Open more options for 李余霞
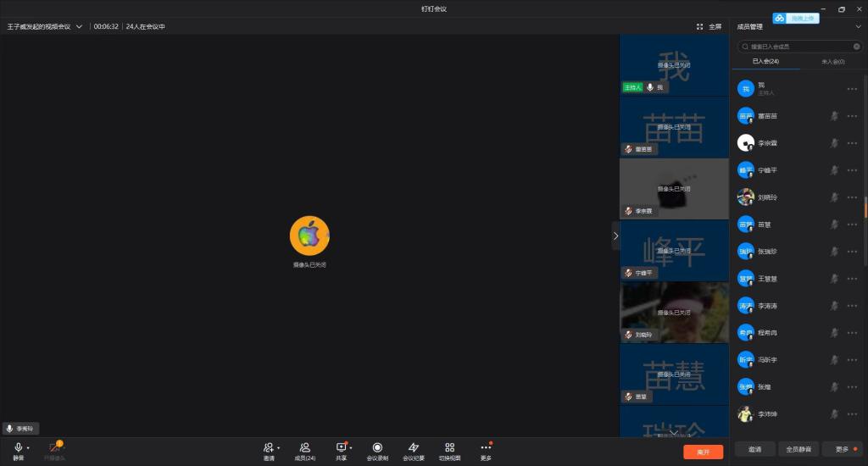The width and height of the screenshot is (868, 466). 852,143
